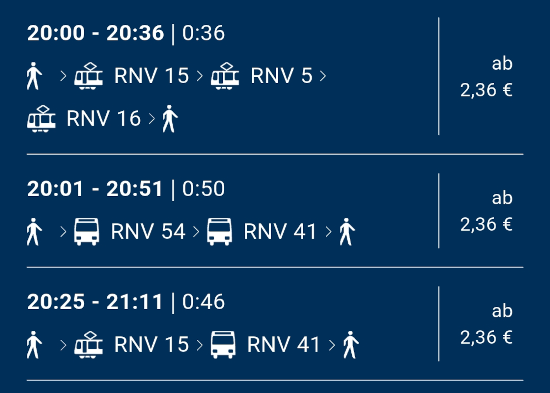Select the 2,36 € price of the 20:01 trip
The image size is (550, 393).
click(x=486, y=225)
